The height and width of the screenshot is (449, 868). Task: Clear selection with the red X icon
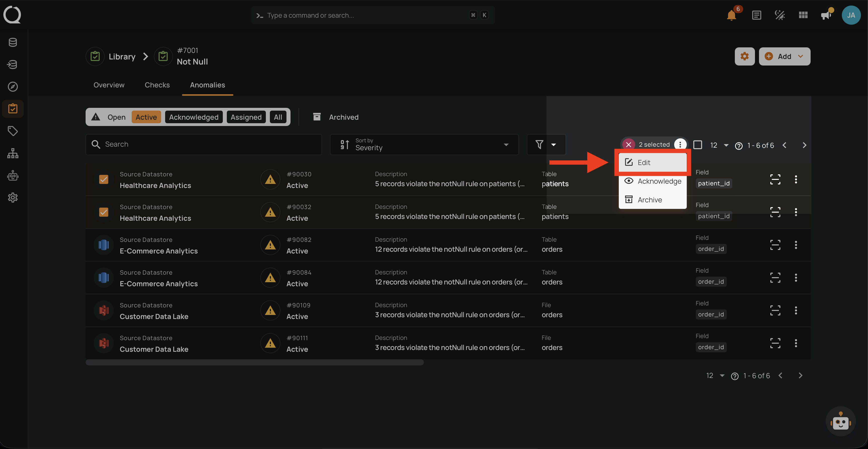tap(628, 145)
